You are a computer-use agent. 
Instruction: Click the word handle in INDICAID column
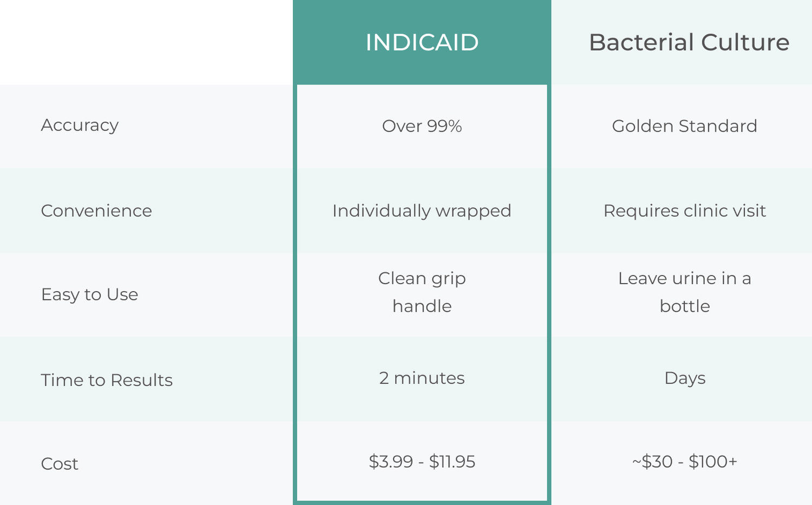[422, 306]
